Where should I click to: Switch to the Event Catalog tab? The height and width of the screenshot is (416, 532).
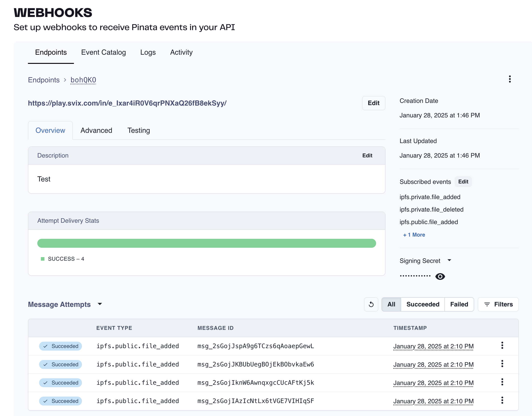[103, 52]
